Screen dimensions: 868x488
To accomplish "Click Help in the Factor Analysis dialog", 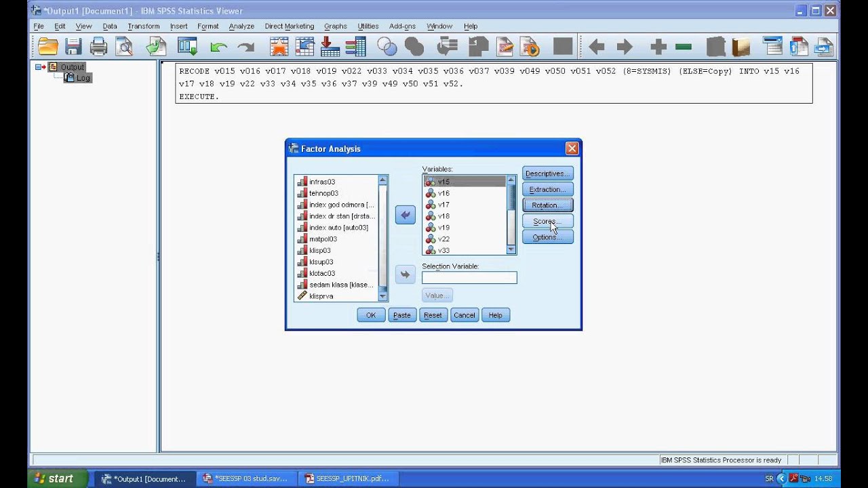I will click(496, 315).
